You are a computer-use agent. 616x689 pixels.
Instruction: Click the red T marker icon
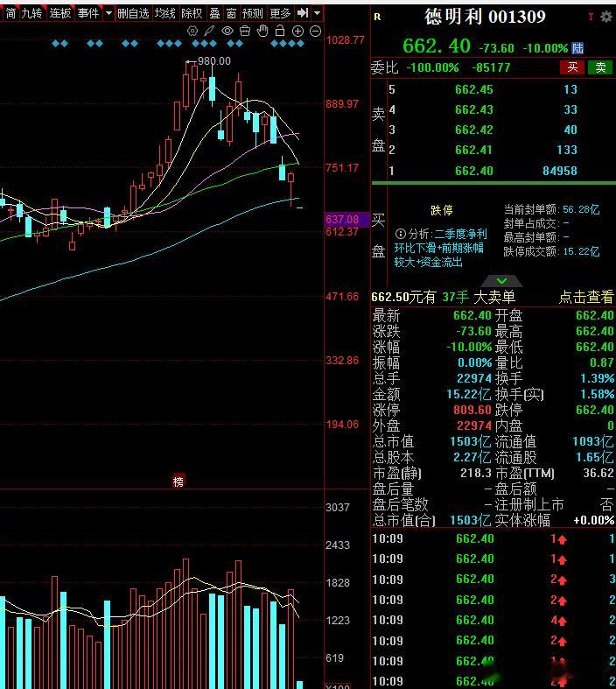(x=591, y=17)
